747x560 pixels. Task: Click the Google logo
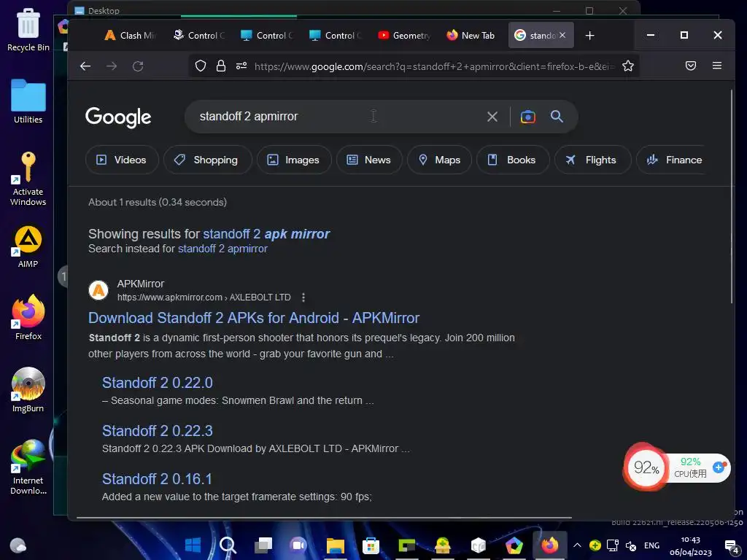pos(118,117)
